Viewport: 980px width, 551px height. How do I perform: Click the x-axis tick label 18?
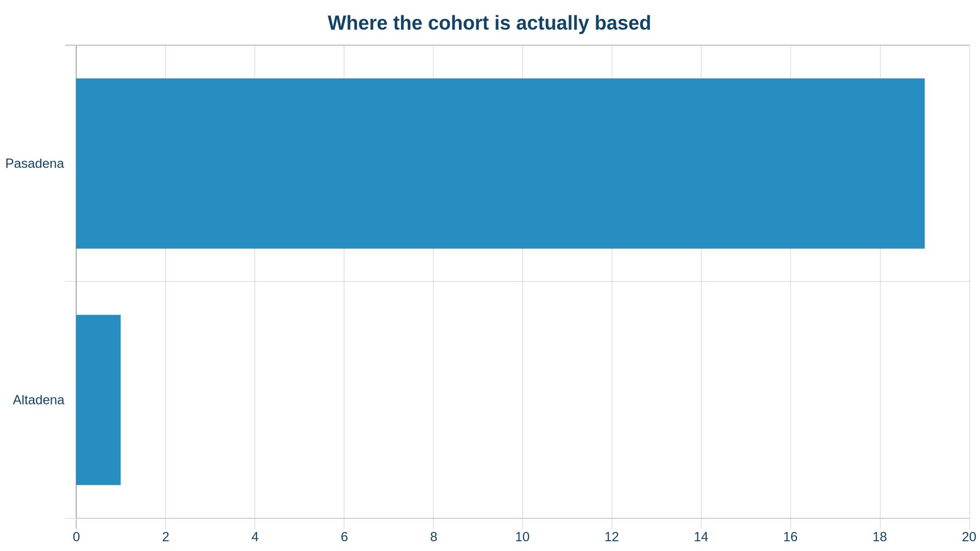click(x=880, y=537)
